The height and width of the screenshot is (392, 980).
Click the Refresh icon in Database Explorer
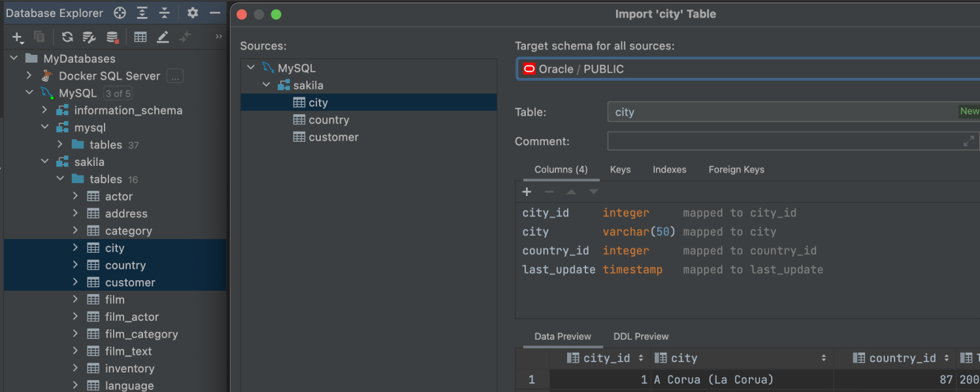(67, 37)
